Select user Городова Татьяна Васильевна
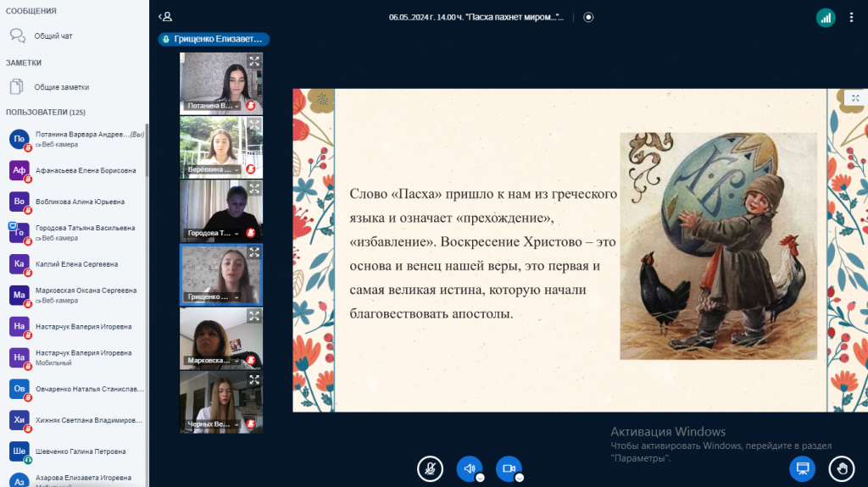 coord(75,233)
